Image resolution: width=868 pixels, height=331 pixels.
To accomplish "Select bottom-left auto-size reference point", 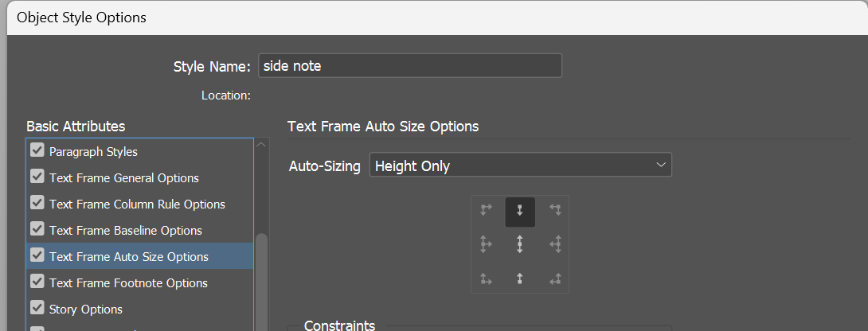I will 486,278.
